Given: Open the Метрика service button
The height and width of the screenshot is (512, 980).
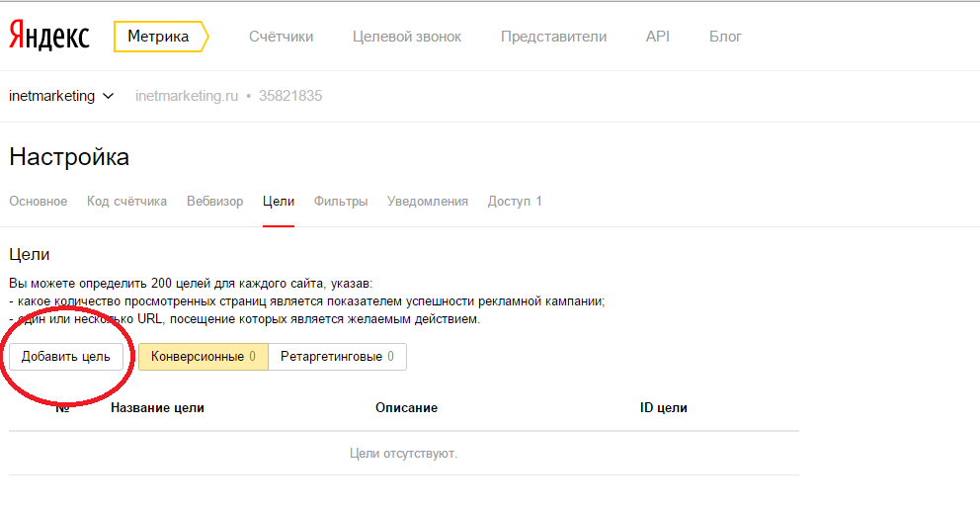Looking at the screenshot, I should [x=160, y=37].
